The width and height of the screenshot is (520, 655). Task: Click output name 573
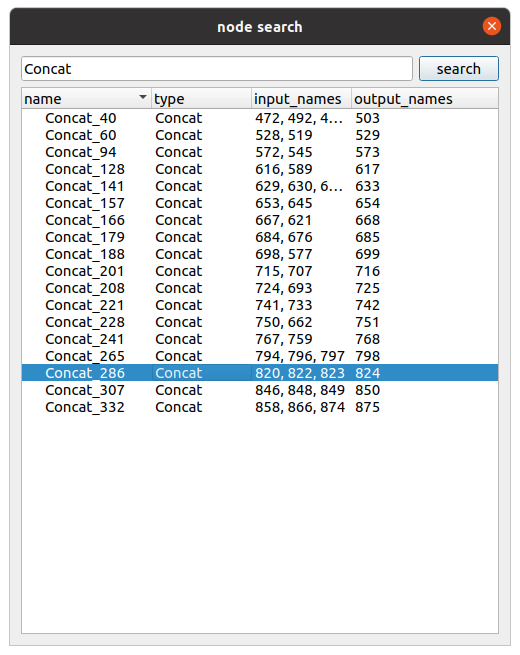(x=368, y=152)
